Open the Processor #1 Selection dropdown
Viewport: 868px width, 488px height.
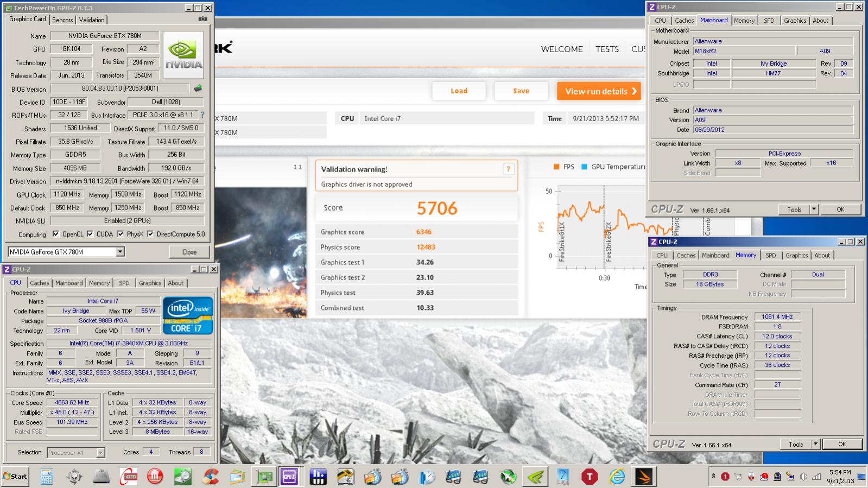tap(100, 452)
